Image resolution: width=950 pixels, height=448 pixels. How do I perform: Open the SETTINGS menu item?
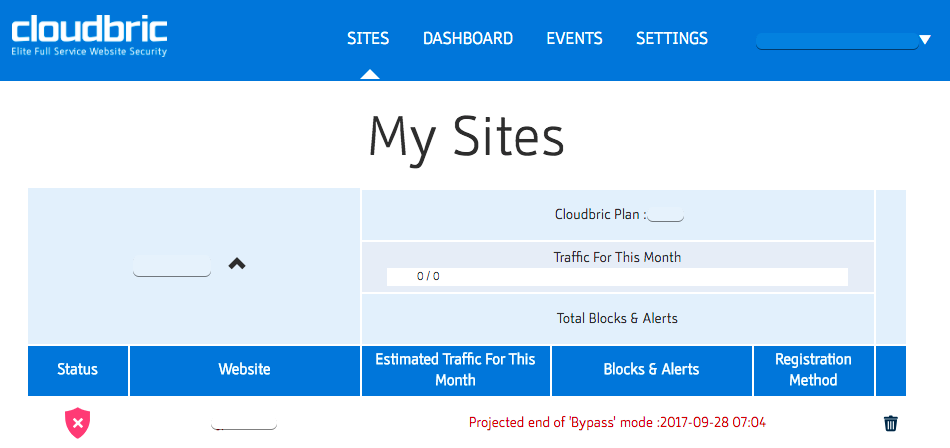point(671,39)
